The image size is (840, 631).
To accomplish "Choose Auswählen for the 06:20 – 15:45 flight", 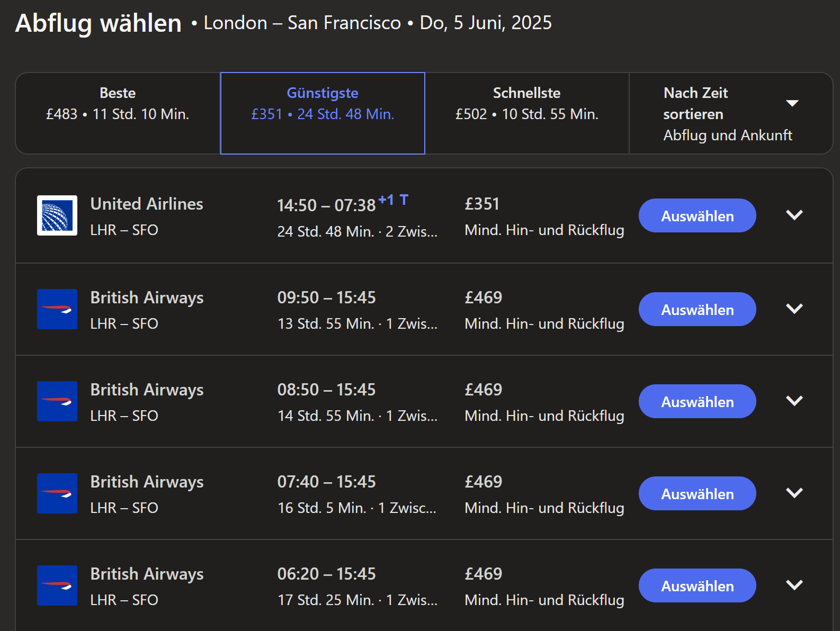I will (x=698, y=585).
